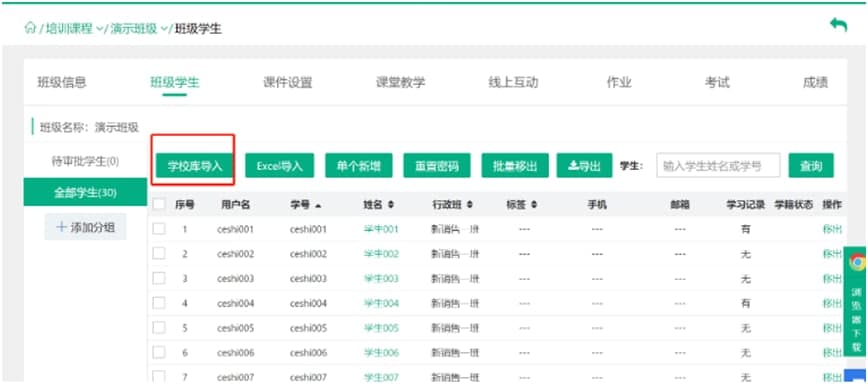This screenshot has width=868, height=386.
Task: Check the box for row ceshi006
Action: coord(159,352)
